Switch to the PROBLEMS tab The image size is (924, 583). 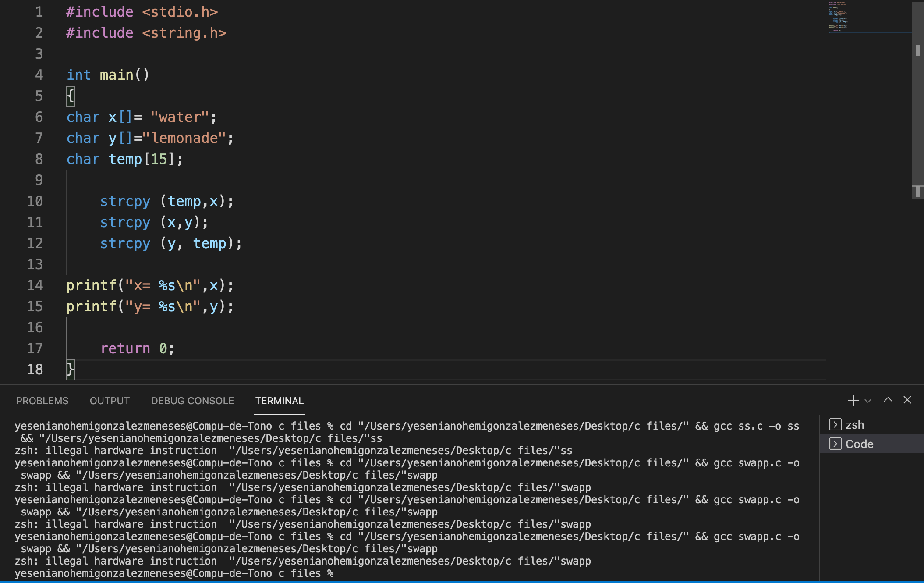42,401
